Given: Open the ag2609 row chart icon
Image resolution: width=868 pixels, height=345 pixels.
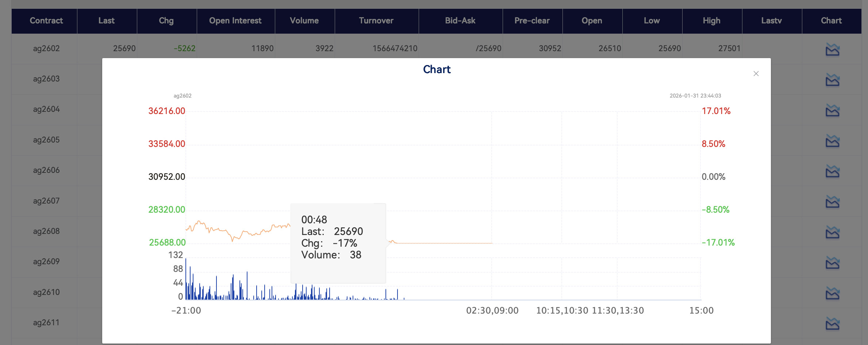Looking at the screenshot, I should point(832,262).
